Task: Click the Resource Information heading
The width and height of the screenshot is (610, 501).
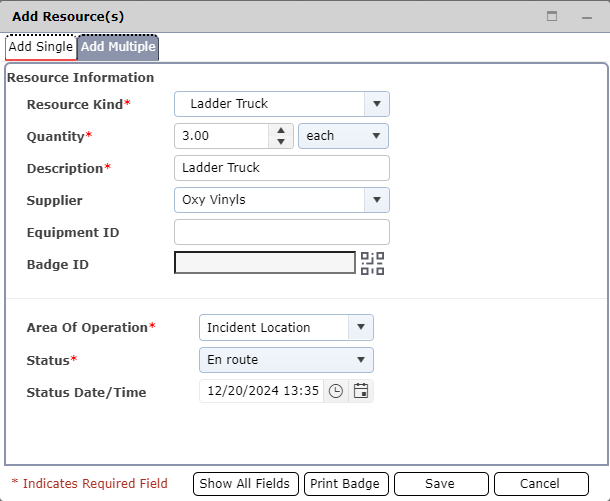Action: click(x=81, y=77)
